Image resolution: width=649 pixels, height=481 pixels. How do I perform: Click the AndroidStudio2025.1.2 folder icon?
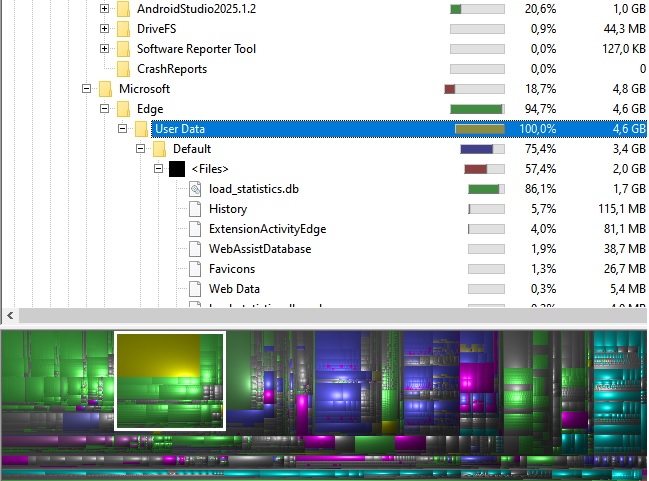click(123, 9)
